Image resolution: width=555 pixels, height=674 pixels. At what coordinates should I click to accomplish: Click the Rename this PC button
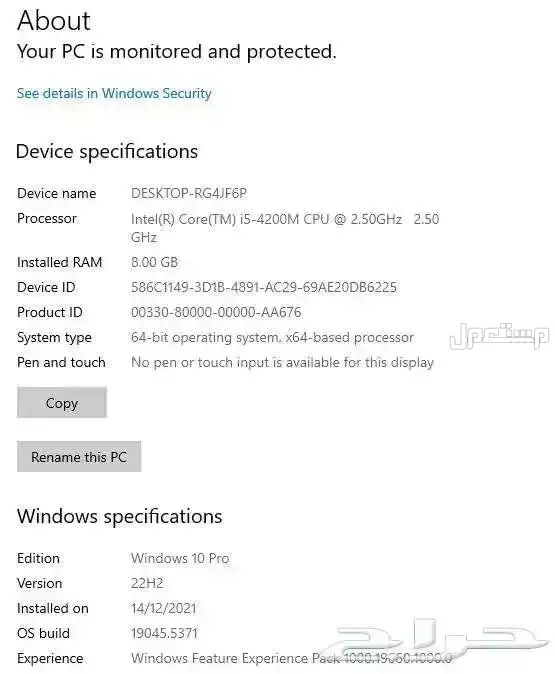pos(79,456)
